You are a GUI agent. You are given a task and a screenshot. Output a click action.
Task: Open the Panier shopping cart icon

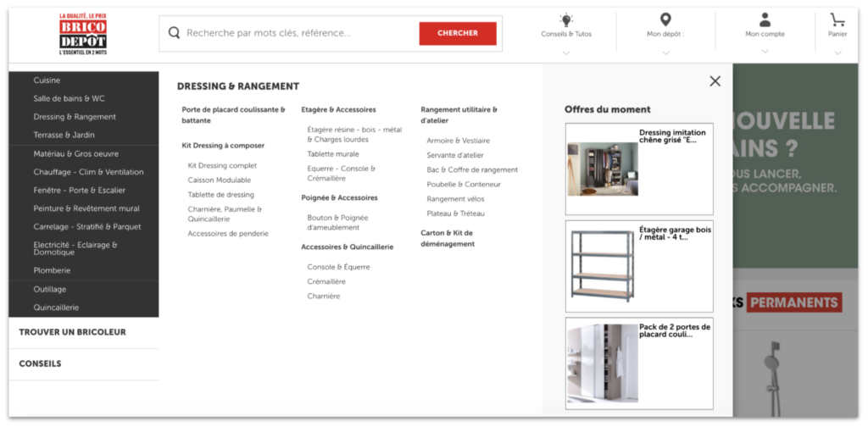(x=837, y=19)
